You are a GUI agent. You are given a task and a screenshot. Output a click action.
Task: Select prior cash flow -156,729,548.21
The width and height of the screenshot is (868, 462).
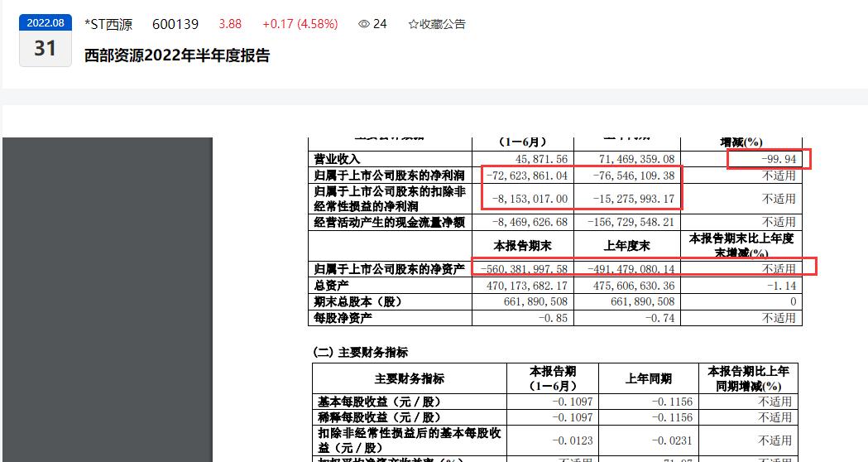[631, 222]
